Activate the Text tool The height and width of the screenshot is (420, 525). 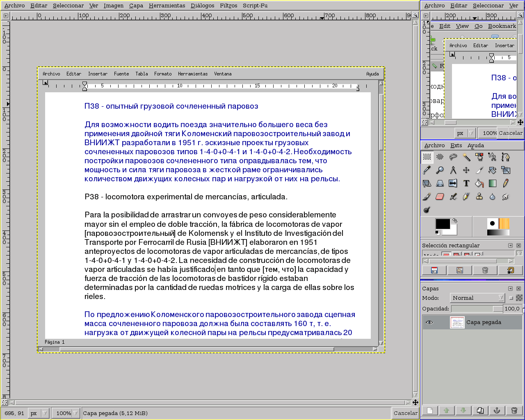(466, 183)
